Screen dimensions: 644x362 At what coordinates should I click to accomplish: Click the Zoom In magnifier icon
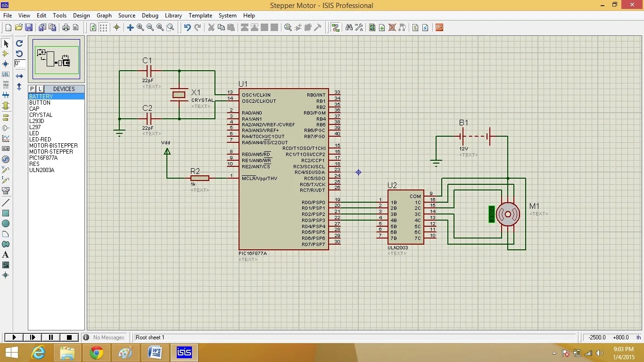click(x=140, y=27)
